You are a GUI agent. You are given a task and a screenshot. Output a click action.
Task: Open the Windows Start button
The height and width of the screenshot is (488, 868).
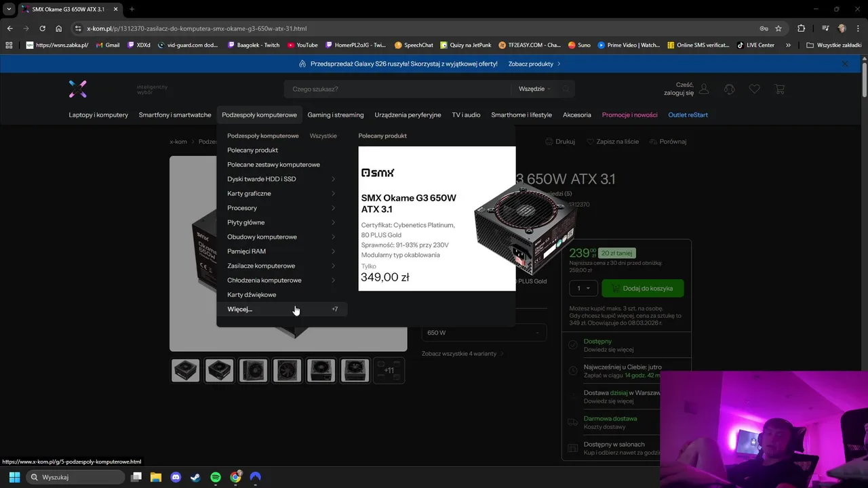point(14,477)
